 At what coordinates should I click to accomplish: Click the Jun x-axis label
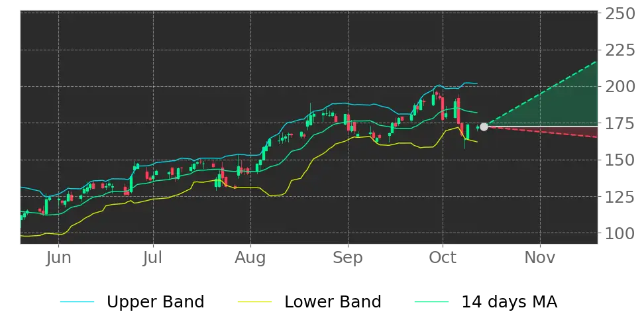click(59, 258)
